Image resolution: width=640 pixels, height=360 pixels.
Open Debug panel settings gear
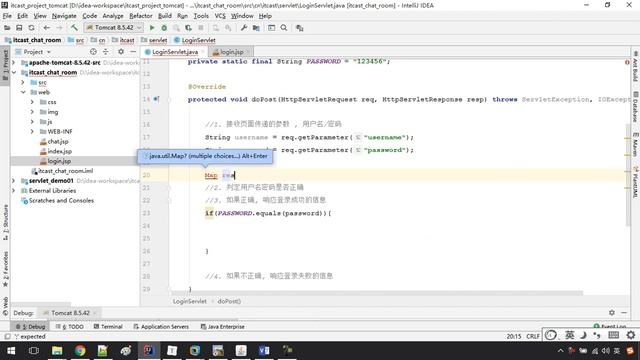pos(611,313)
